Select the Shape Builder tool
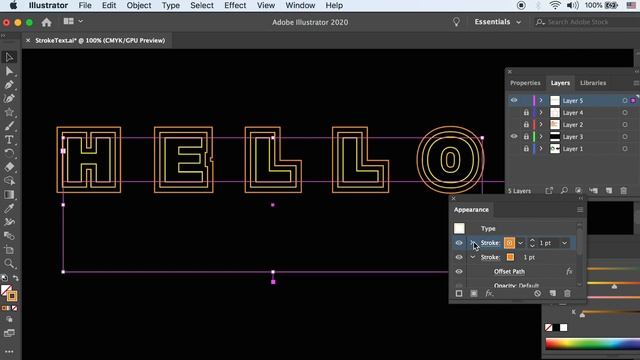The height and width of the screenshot is (360, 640). (x=9, y=181)
